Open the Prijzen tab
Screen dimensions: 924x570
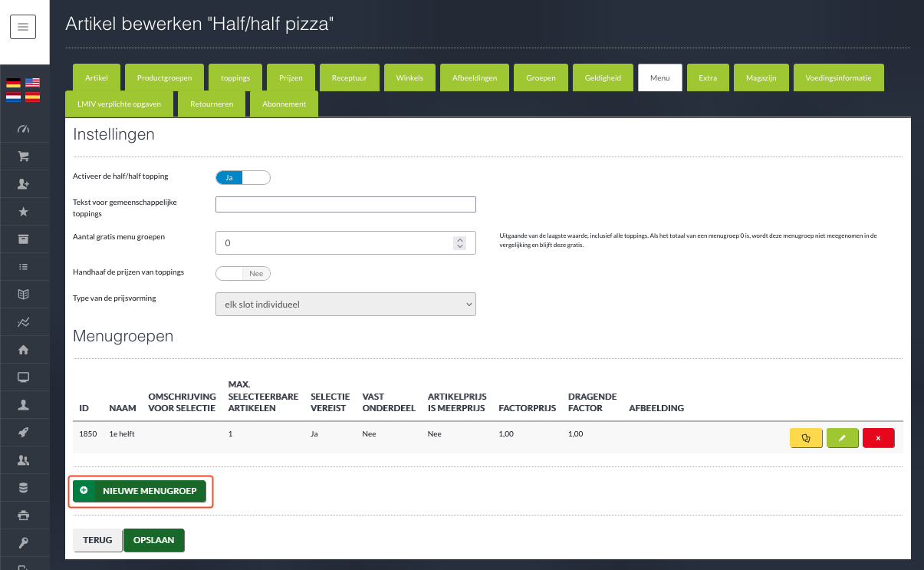[x=291, y=78]
